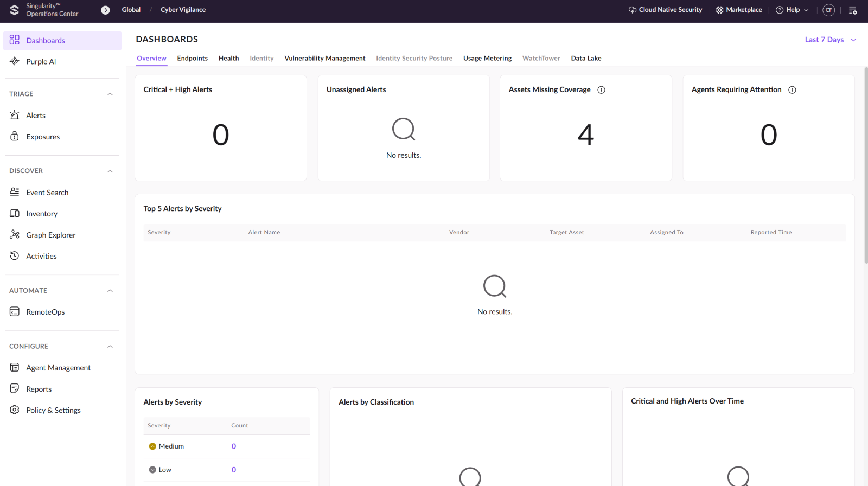Switch to the Usage Metering tab
Viewport: 868px width, 486px height.
click(x=487, y=59)
